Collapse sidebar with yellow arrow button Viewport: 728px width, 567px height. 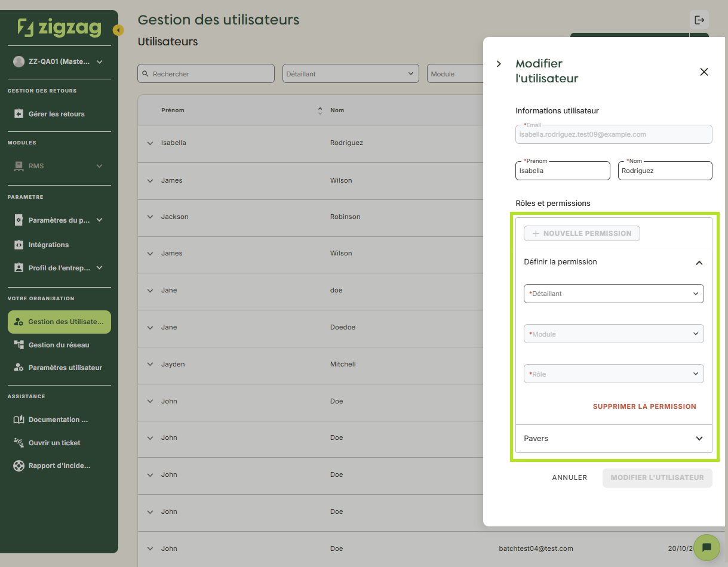tap(118, 30)
